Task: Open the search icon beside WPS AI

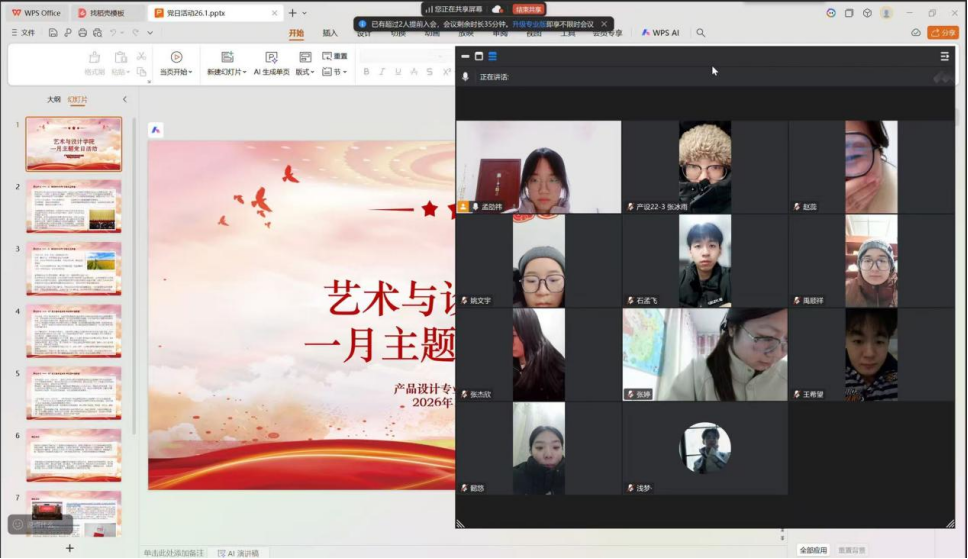Action: [700, 33]
